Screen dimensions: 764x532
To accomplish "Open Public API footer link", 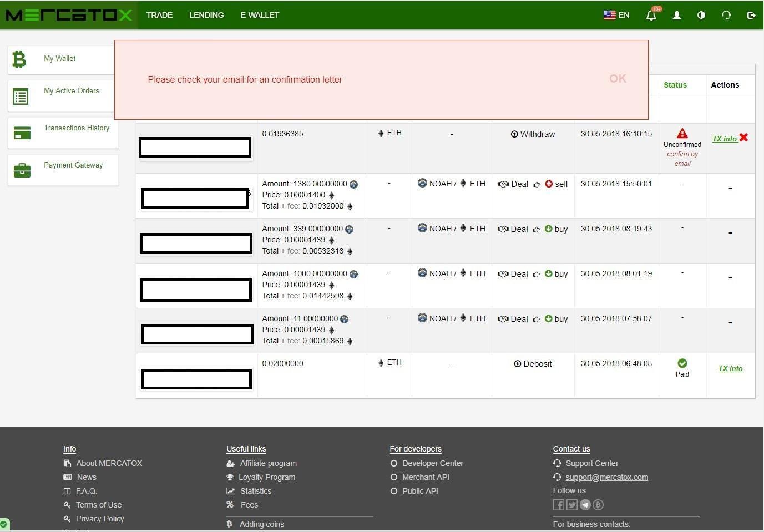I will pyautogui.click(x=420, y=491).
